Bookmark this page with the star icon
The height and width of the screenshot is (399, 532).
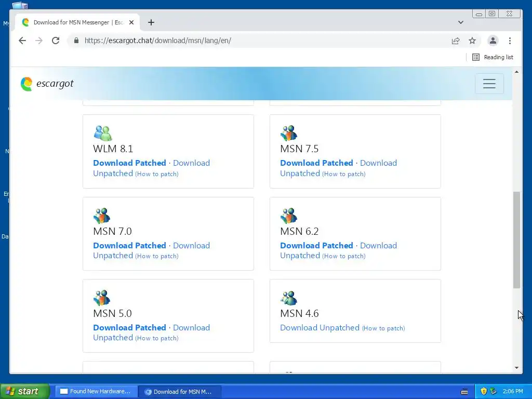(x=472, y=41)
